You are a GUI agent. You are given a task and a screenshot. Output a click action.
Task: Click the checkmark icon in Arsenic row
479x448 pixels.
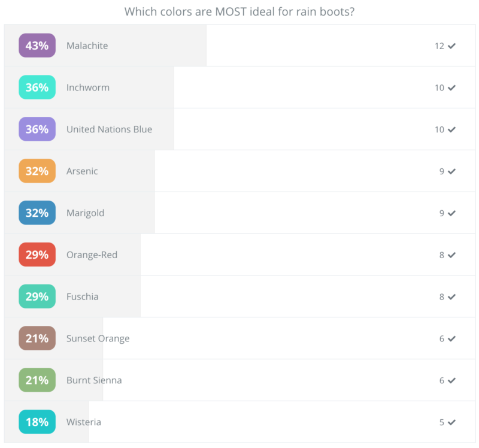click(451, 171)
